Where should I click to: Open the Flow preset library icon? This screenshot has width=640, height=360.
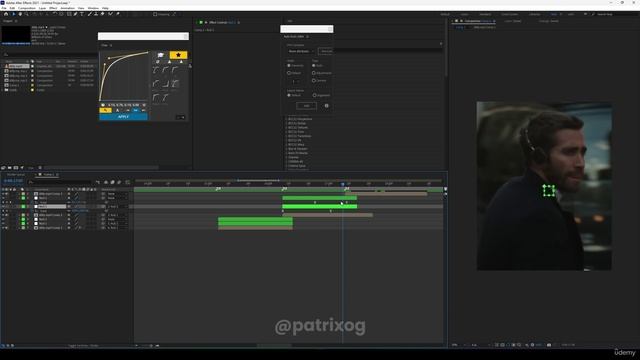point(160,55)
